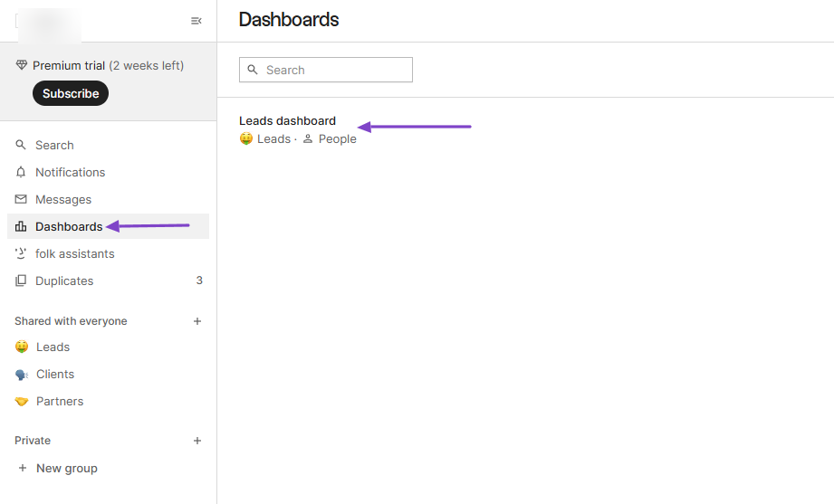Click the Partners handshake emoji icon
The width and height of the screenshot is (834, 504).
(21, 402)
